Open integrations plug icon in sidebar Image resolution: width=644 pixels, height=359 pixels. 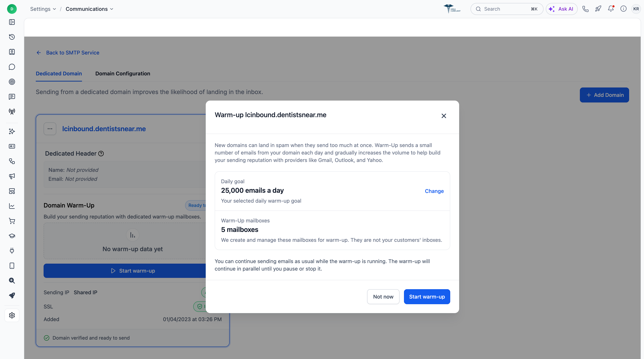pos(12,251)
